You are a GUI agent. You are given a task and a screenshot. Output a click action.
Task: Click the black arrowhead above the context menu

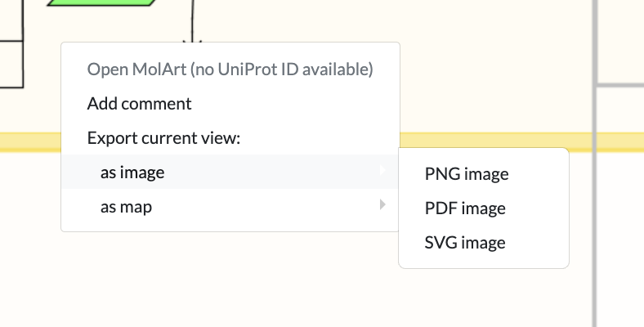(193, 38)
